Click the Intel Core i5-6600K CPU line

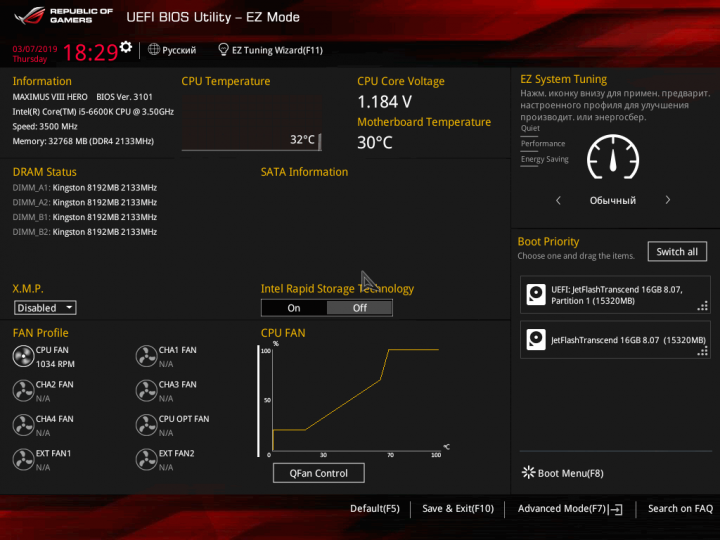[x=93, y=112]
